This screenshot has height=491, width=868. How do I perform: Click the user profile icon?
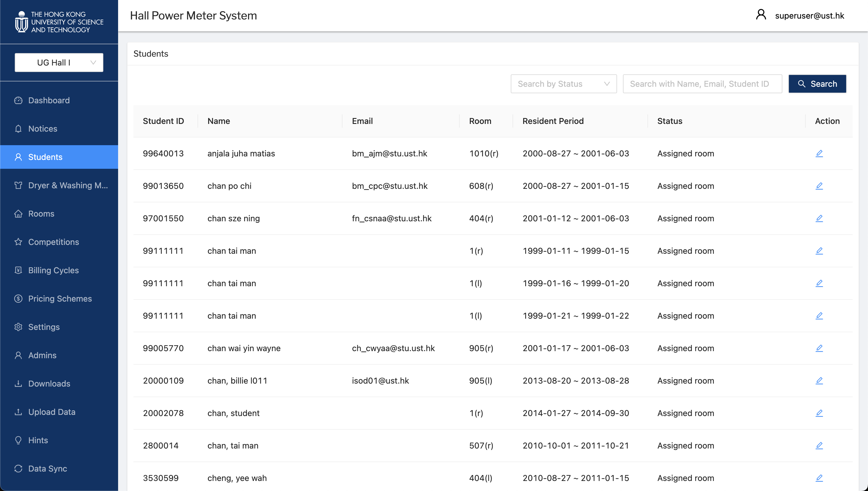point(761,15)
